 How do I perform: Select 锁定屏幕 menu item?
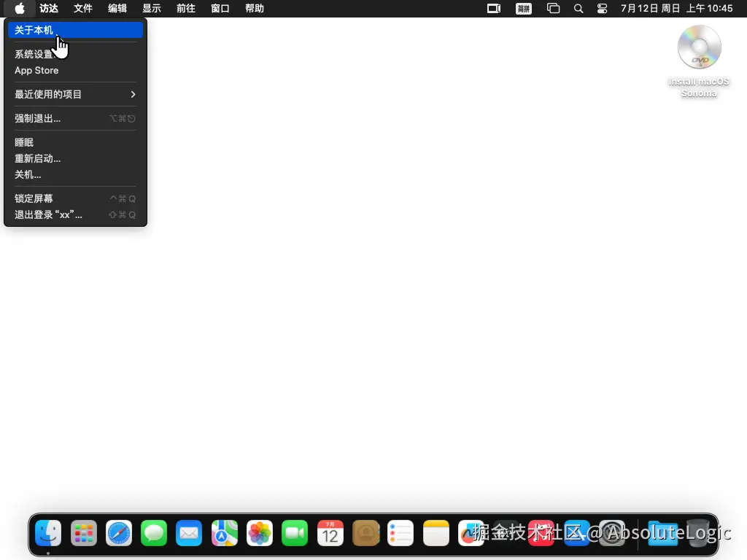pyautogui.click(x=75, y=198)
